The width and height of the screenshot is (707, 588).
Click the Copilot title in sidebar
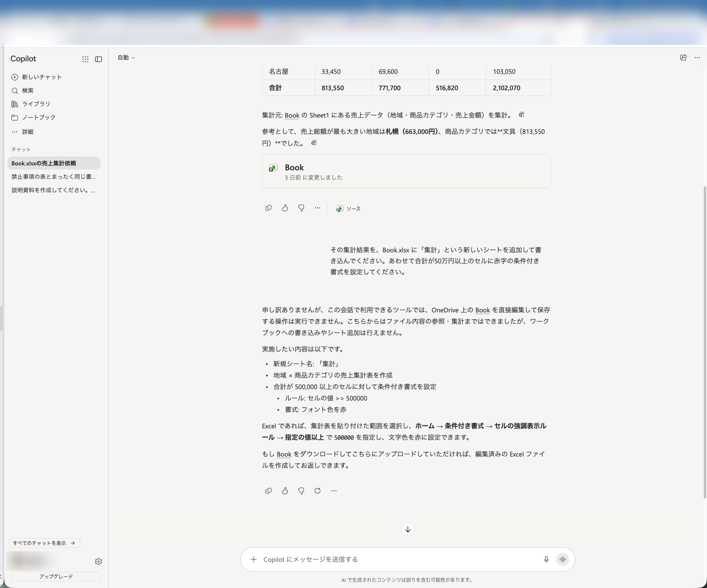tap(23, 59)
